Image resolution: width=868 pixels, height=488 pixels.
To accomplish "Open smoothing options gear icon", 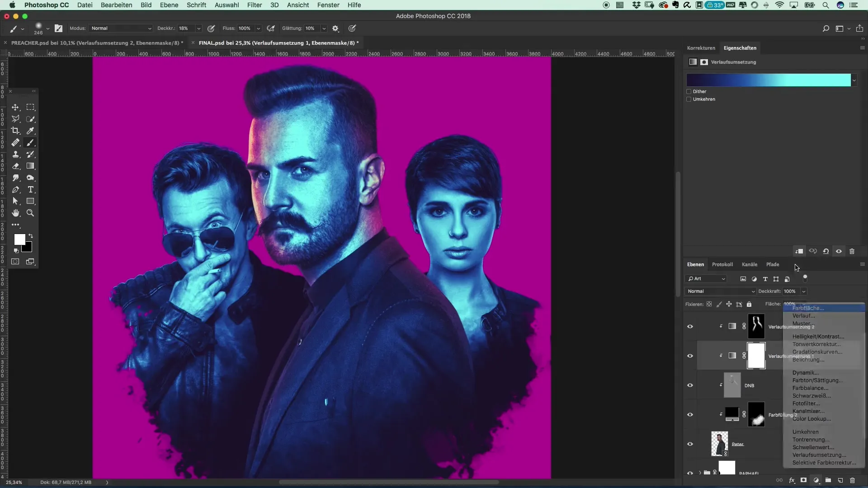I will click(x=335, y=28).
